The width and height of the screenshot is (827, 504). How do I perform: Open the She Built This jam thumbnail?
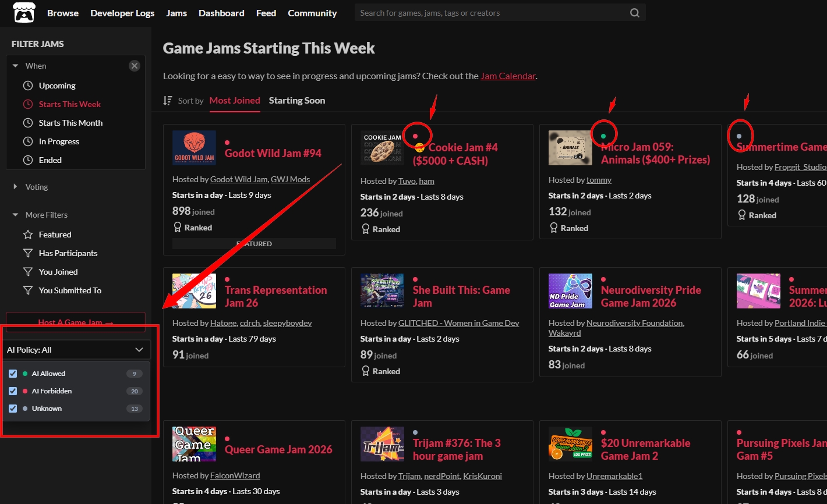click(x=382, y=291)
